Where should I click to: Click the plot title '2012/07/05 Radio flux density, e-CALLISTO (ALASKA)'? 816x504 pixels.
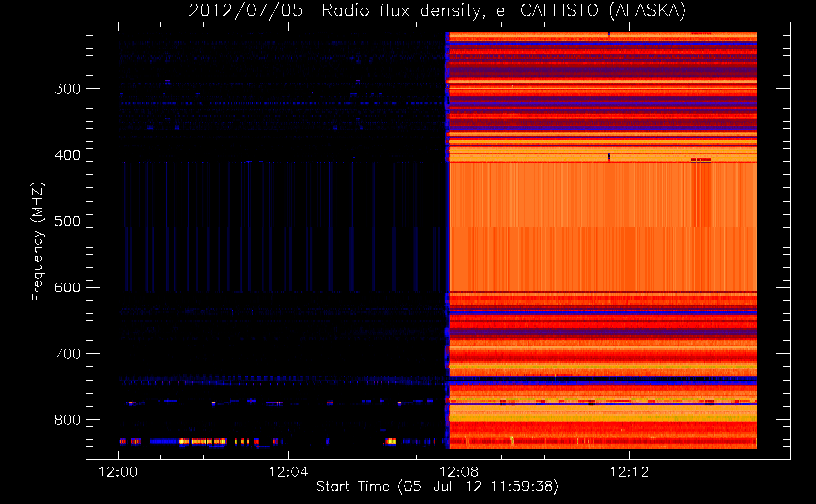(x=437, y=10)
